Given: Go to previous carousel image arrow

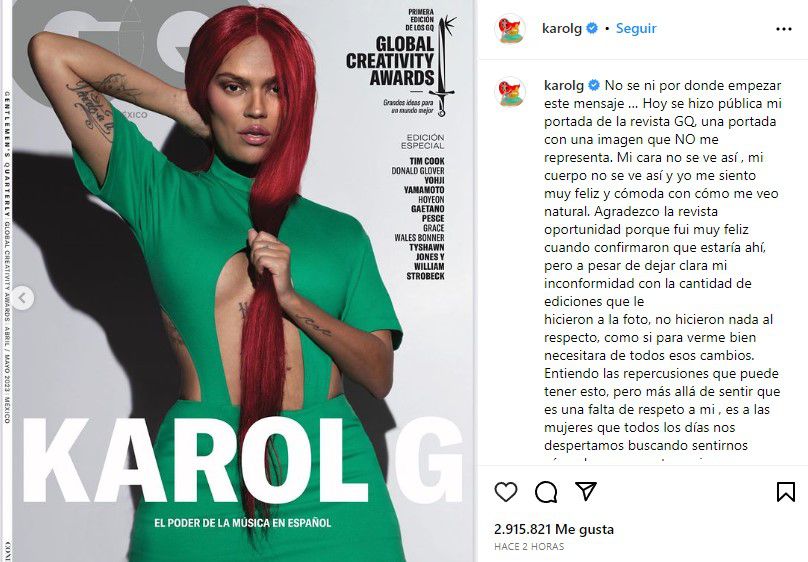Looking at the screenshot, I should tap(22, 298).
